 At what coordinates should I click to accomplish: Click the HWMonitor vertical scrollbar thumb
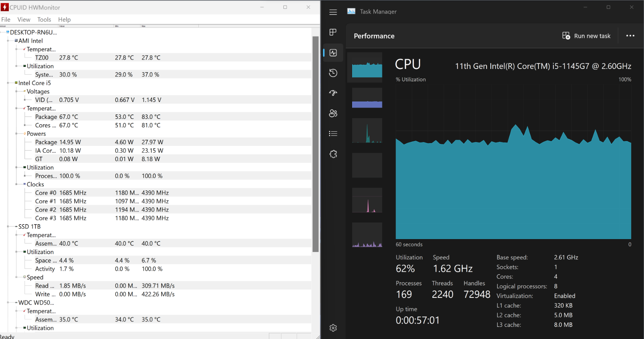(x=316, y=144)
